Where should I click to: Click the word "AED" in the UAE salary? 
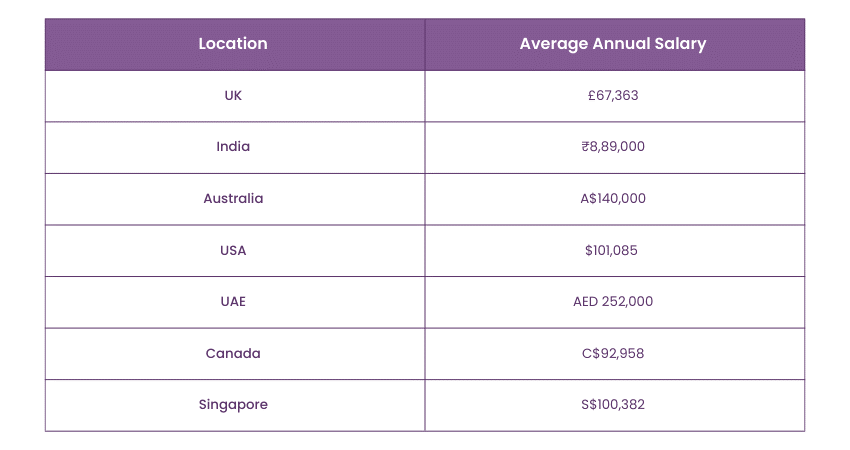[586, 302]
